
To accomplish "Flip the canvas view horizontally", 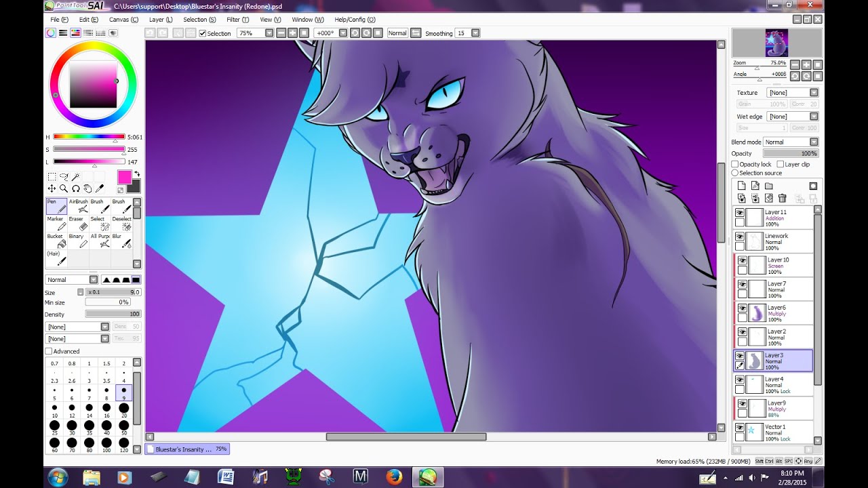I will (x=416, y=33).
